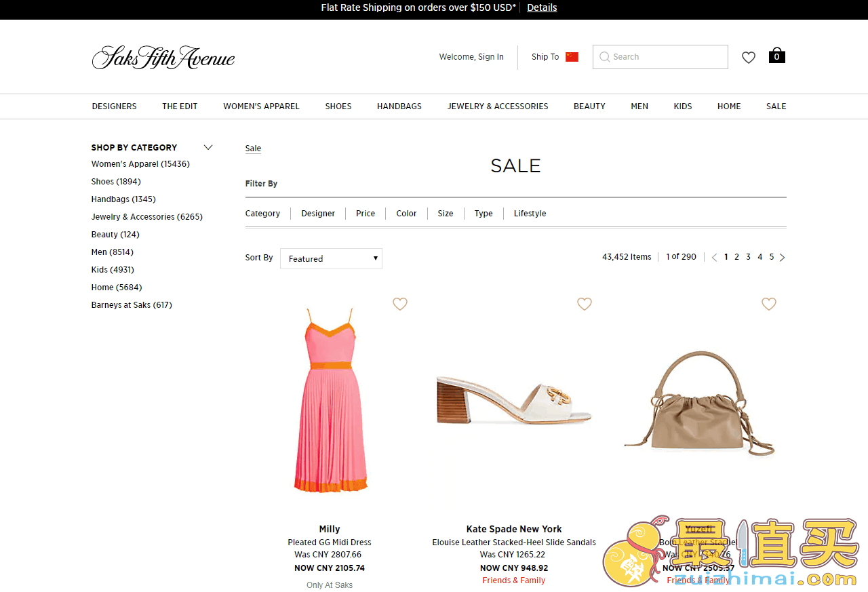The image size is (868, 592).
Task: Filter by Handbags (1345) category
Action: pyautogui.click(x=123, y=199)
